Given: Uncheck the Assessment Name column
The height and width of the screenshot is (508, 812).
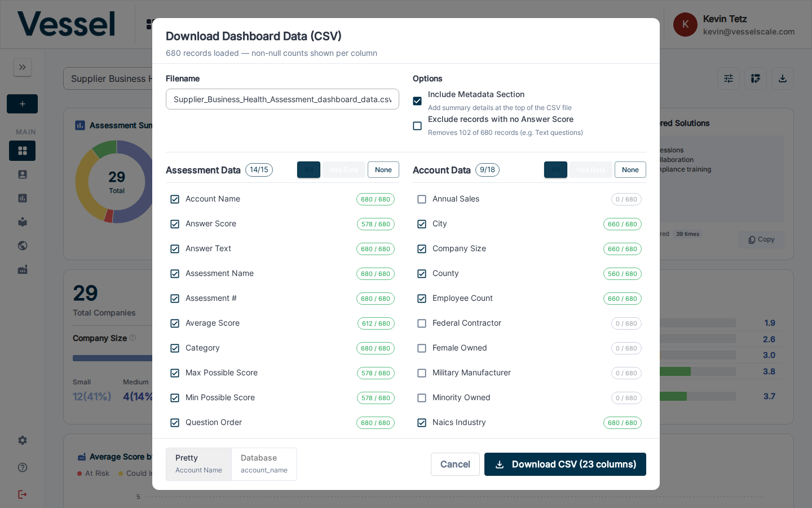Looking at the screenshot, I should pos(175,274).
